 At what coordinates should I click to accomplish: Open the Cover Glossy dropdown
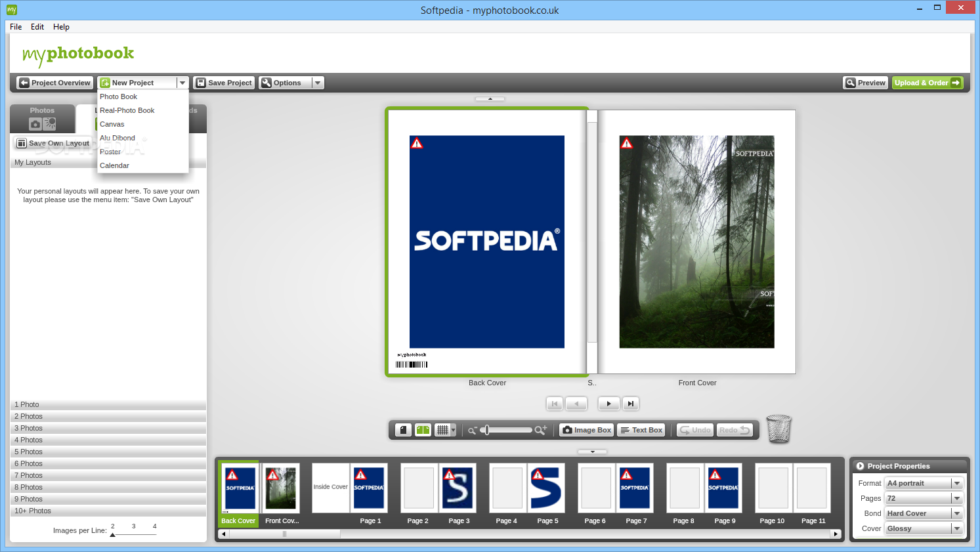pos(924,528)
